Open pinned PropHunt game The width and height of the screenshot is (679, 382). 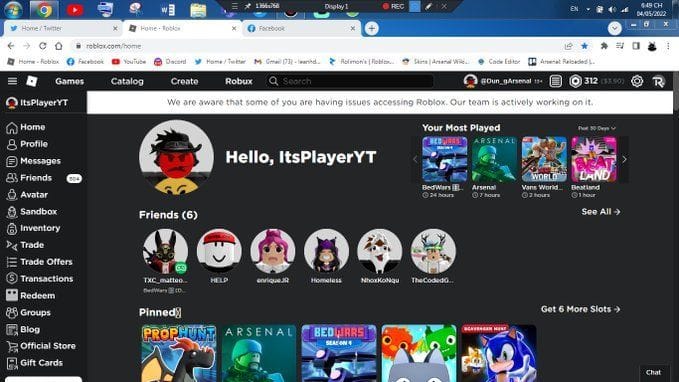coord(179,353)
